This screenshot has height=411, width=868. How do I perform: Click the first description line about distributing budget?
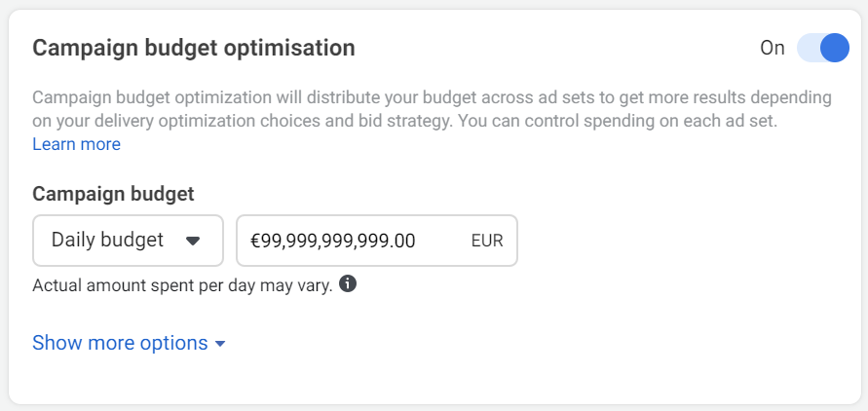click(x=432, y=98)
